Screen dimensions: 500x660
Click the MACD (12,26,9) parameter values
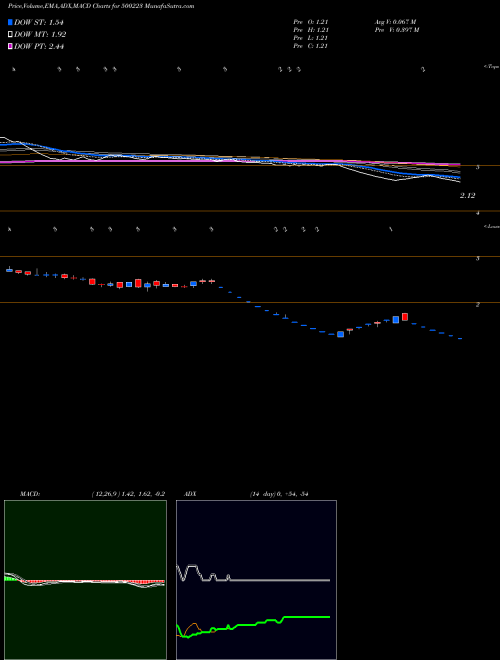click(x=128, y=494)
